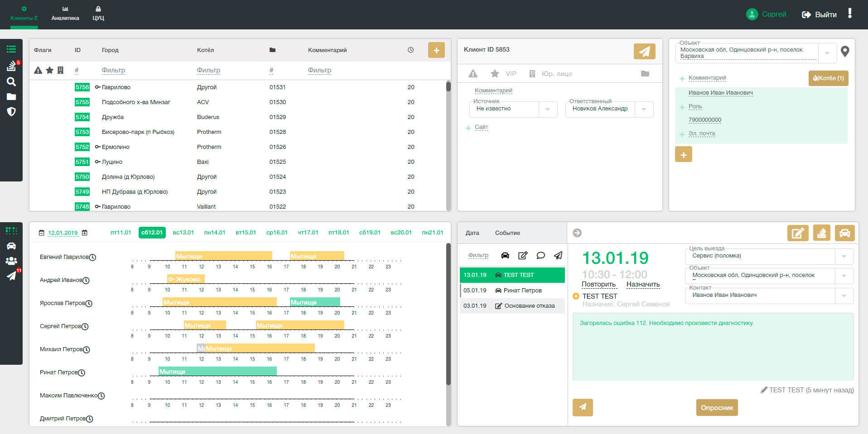Toggle the warning triangle flag filter in table
The height and width of the screenshot is (434, 868).
coord(38,70)
